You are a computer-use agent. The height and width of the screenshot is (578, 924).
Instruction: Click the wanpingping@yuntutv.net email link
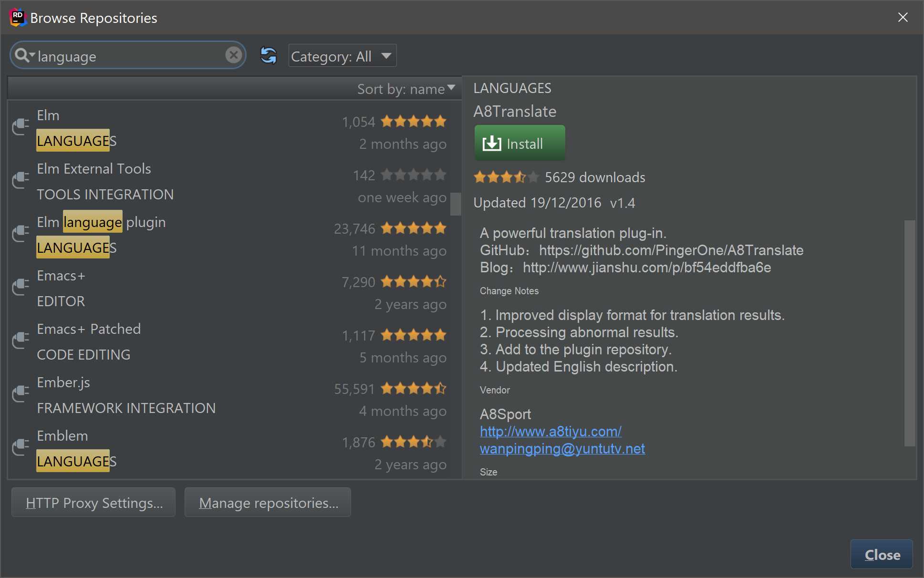click(x=562, y=448)
